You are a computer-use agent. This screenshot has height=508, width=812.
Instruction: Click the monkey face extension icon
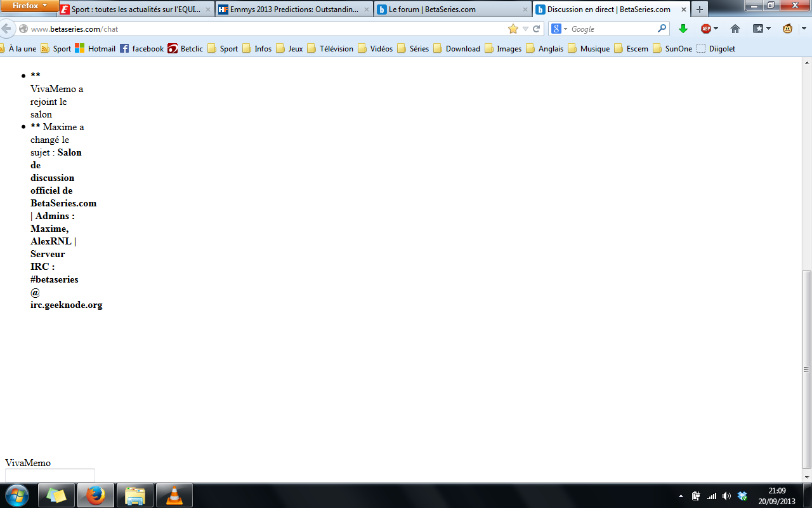pyautogui.click(x=787, y=29)
